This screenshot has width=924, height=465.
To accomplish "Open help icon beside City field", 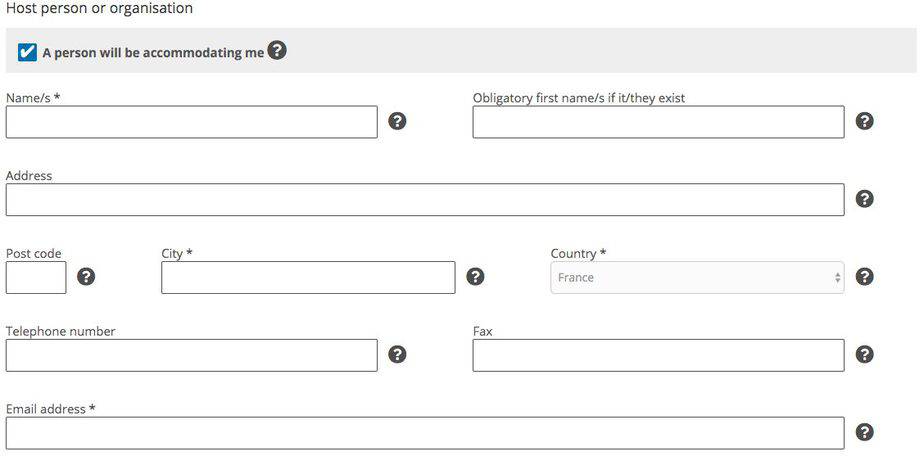I will [476, 276].
